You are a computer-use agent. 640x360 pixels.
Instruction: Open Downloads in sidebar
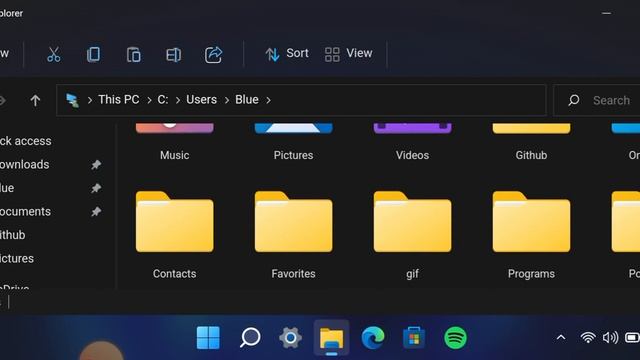(x=24, y=164)
